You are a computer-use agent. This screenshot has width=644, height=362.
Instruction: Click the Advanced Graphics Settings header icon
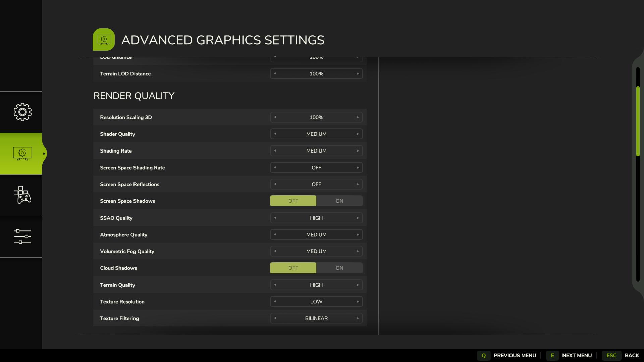pos(104,40)
